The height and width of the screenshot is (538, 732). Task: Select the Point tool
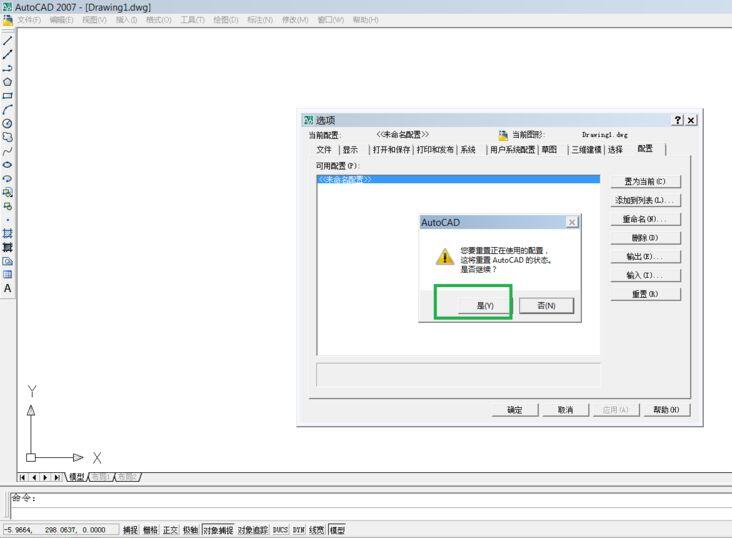click(x=7, y=220)
